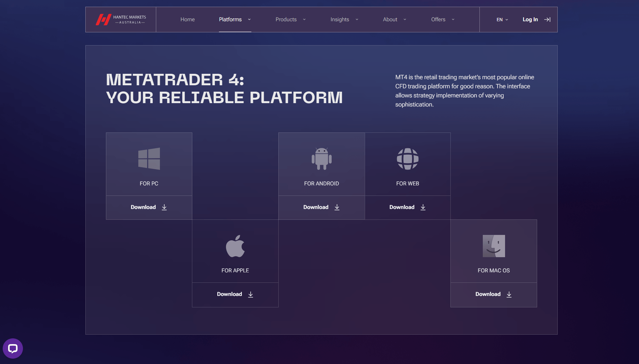Download MT4 for Apple
Screen dimensions: 639x364
(x=235, y=294)
